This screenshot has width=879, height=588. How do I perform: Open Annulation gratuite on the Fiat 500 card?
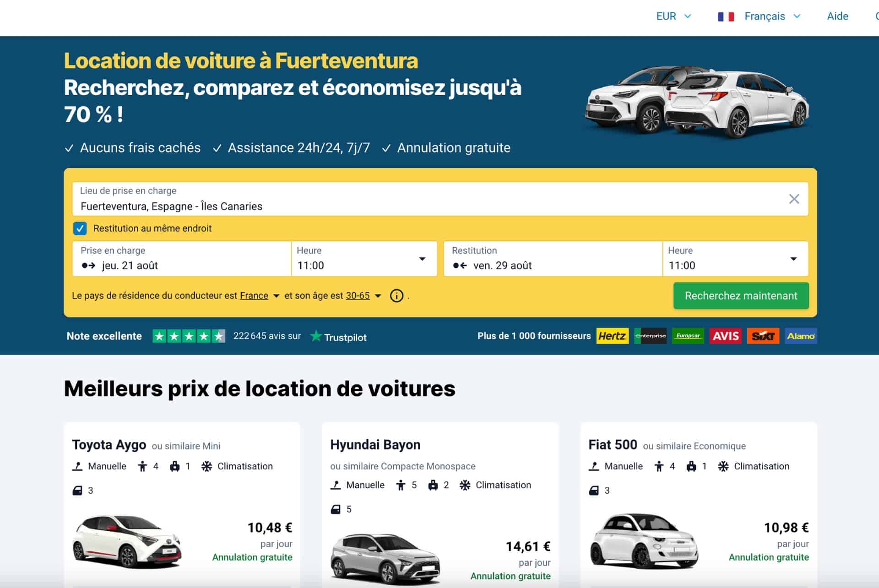(x=769, y=557)
